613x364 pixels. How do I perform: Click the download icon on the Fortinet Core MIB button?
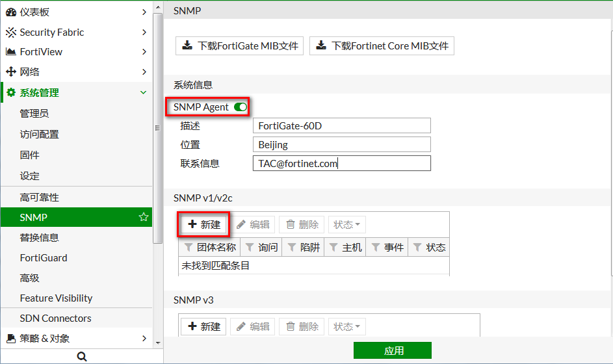click(321, 45)
